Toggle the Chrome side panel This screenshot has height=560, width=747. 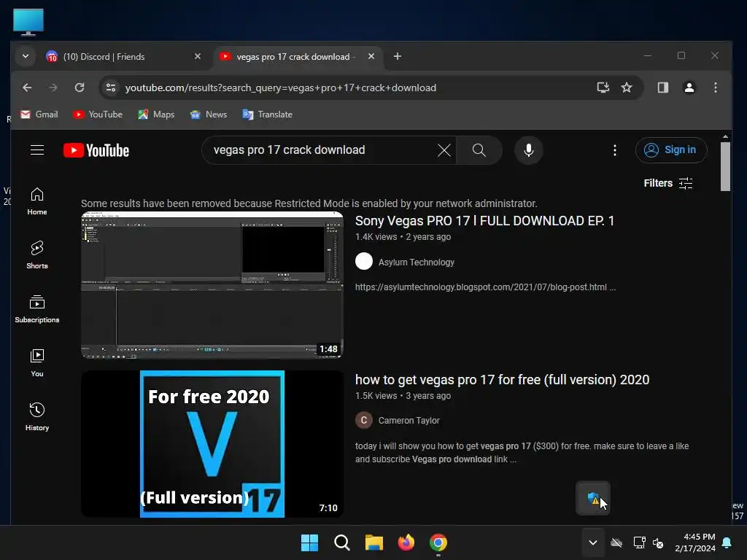(662, 87)
